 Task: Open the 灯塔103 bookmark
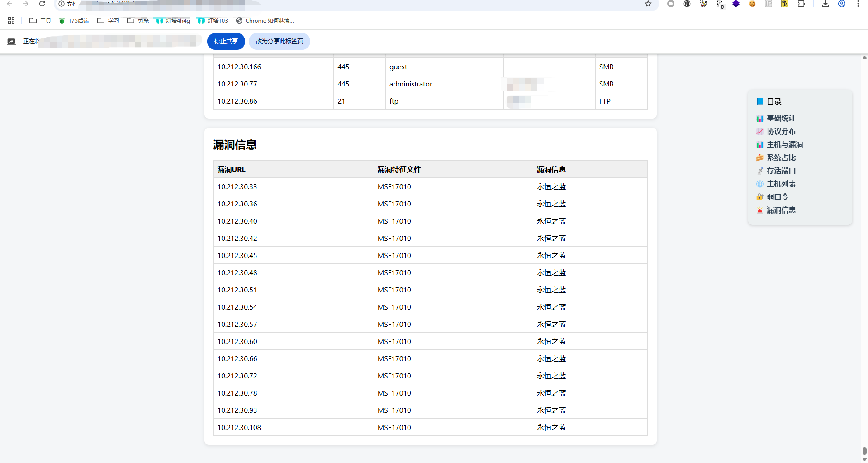click(213, 20)
